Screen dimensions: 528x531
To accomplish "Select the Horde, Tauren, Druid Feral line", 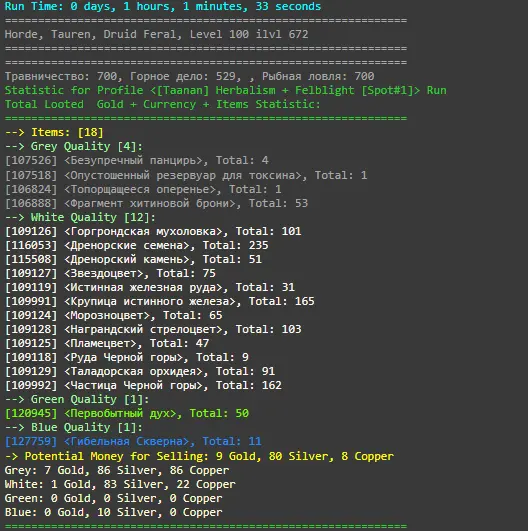I will click(x=156, y=34).
